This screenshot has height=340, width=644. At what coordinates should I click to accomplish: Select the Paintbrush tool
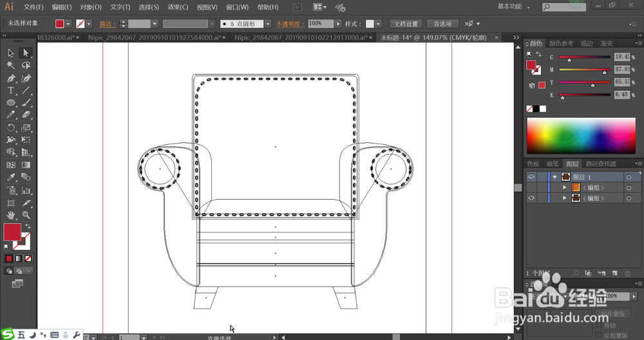[x=26, y=102]
